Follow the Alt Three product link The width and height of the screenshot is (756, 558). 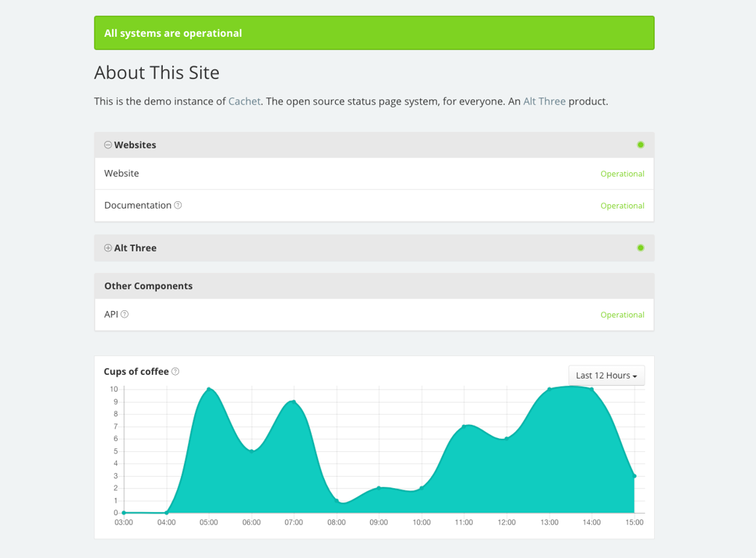click(x=544, y=101)
